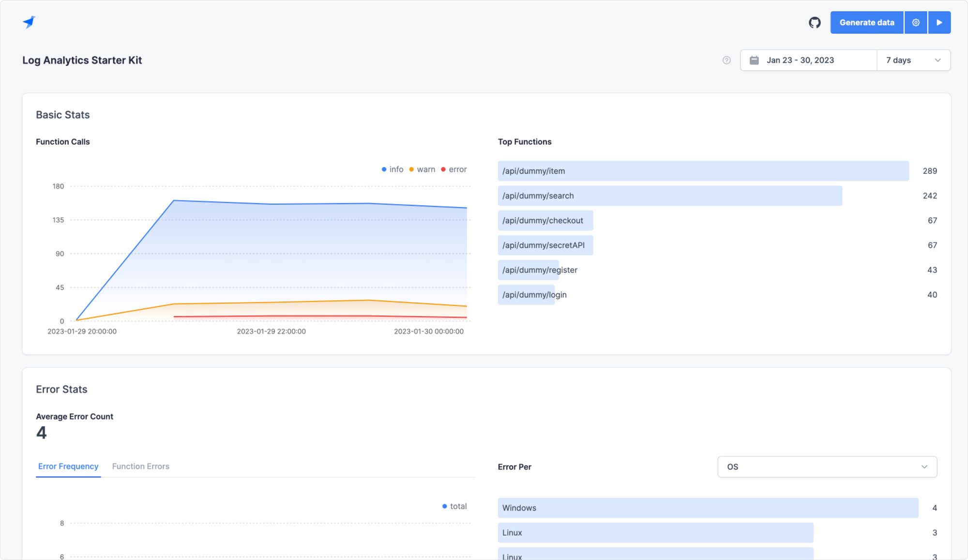Toggle the warn series legend
This screenshot has height=560, width=968.
click(422, 169)
